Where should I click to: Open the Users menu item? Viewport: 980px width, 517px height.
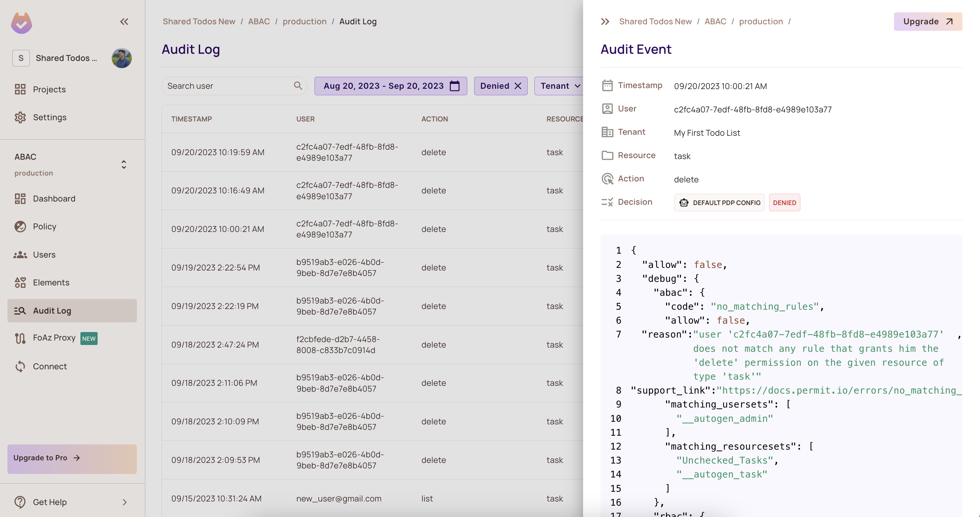click(x=44, y=255)
